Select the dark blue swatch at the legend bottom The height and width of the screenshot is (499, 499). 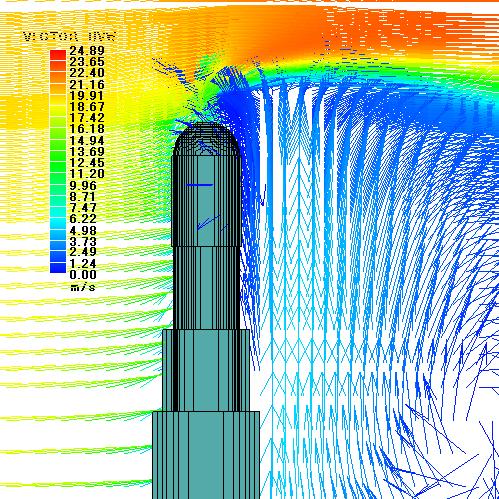tap(58, 268)
